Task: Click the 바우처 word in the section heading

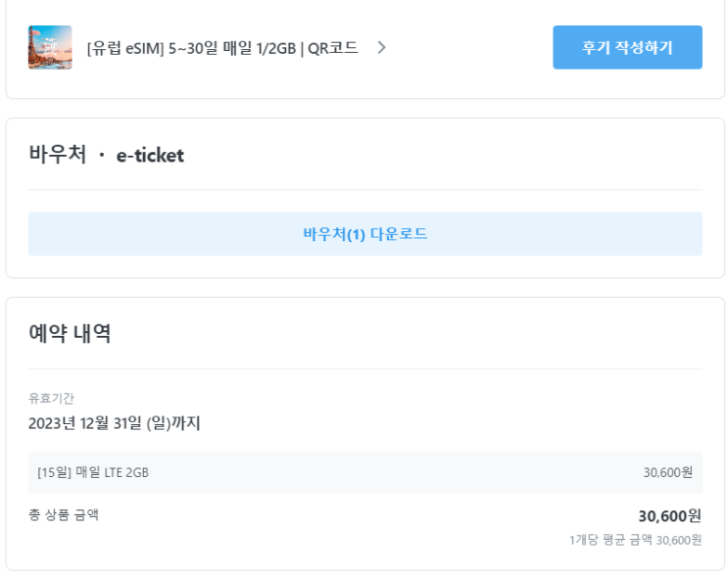Action: [58, 155]
